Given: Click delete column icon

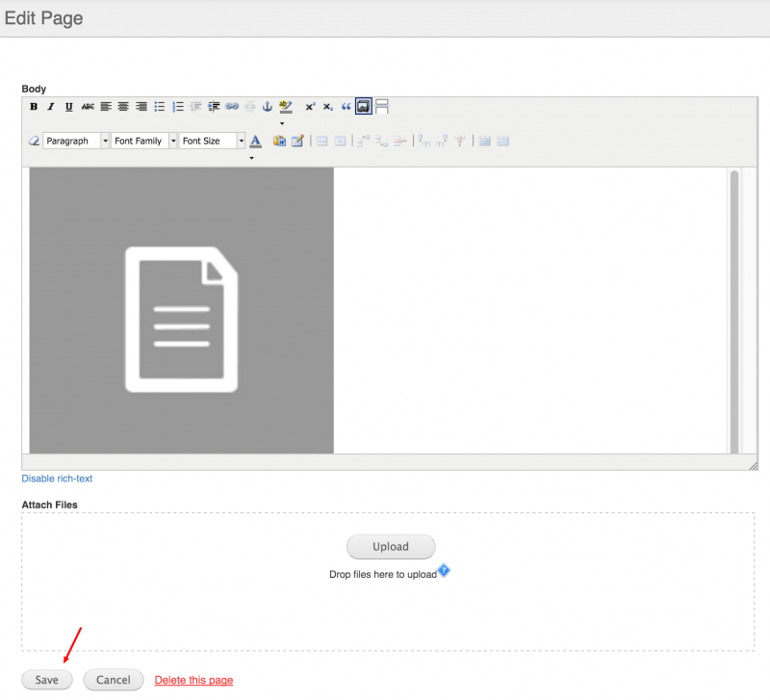Looking at the screenshot, I should tap(460, 142).
